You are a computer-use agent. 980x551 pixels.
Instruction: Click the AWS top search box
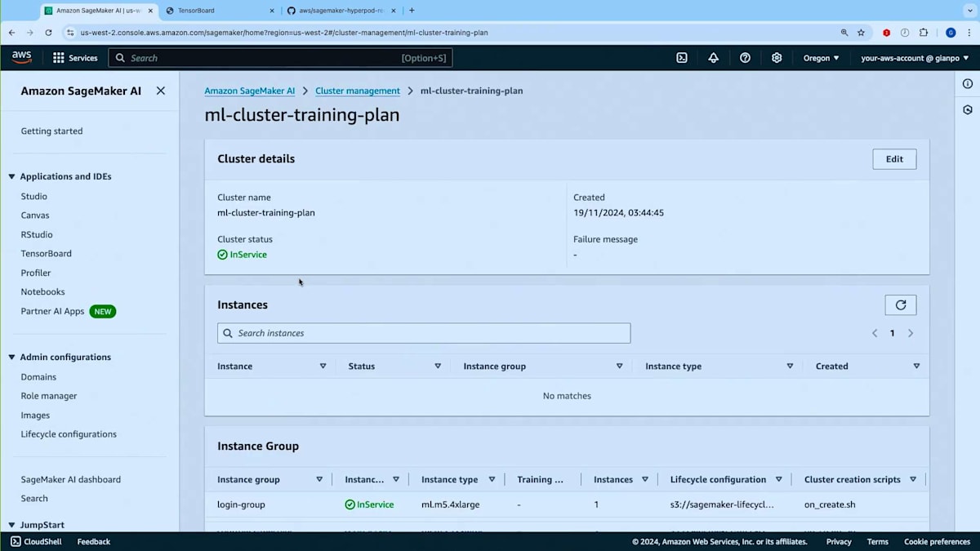pyautogui.click(x=281, y=58)
